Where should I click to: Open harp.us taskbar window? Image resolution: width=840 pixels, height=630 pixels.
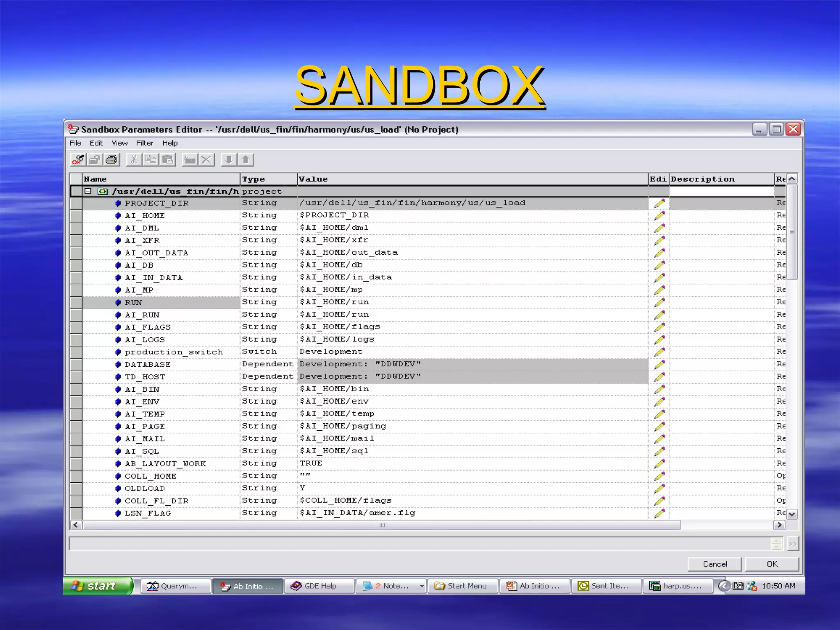pos(678,586)
